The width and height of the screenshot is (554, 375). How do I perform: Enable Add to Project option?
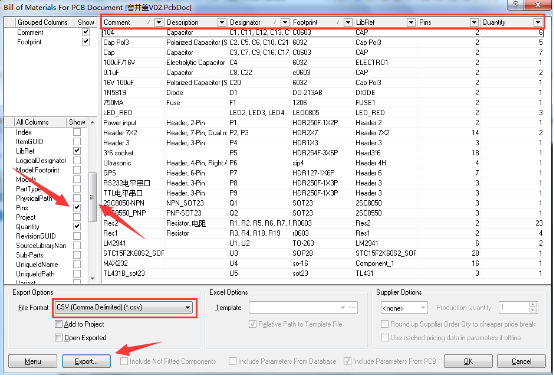(59, 324)
